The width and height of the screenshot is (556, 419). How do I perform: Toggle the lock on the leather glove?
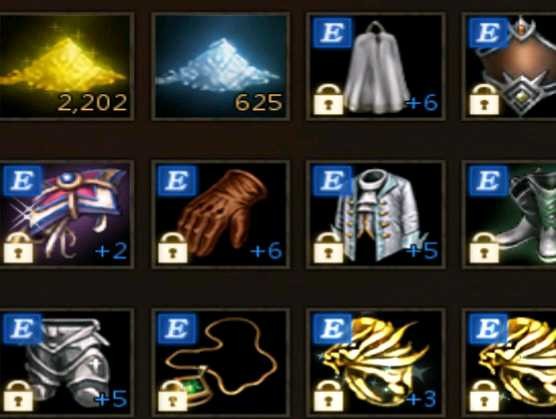coord(173,248)
